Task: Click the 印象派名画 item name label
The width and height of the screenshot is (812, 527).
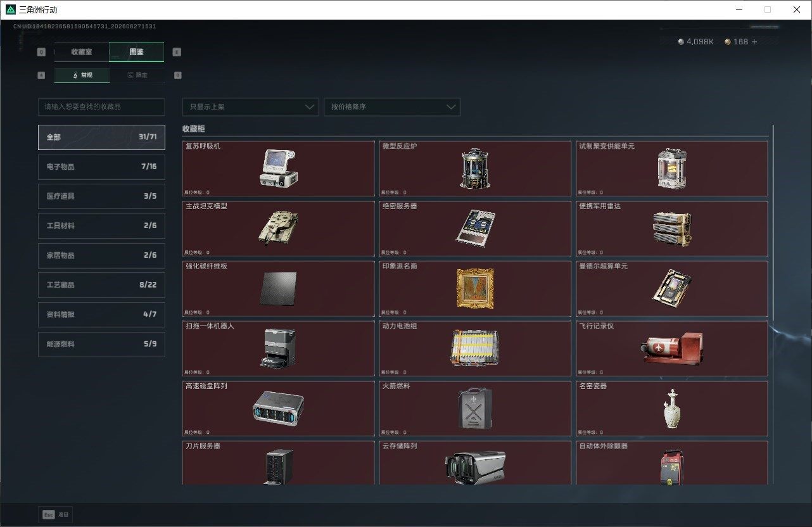Action: pyautogui.click(x=400, y=266)
